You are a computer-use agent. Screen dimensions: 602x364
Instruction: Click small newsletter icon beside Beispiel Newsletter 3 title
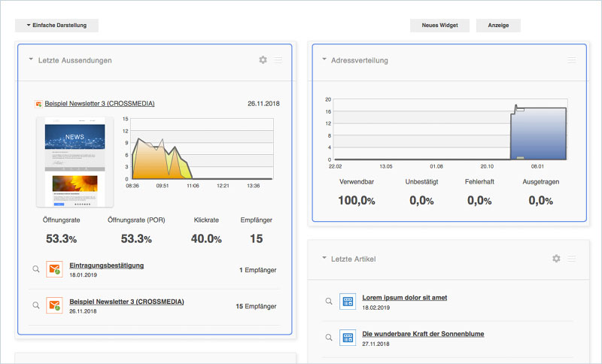pyautogui.click(x=38, y=104)
